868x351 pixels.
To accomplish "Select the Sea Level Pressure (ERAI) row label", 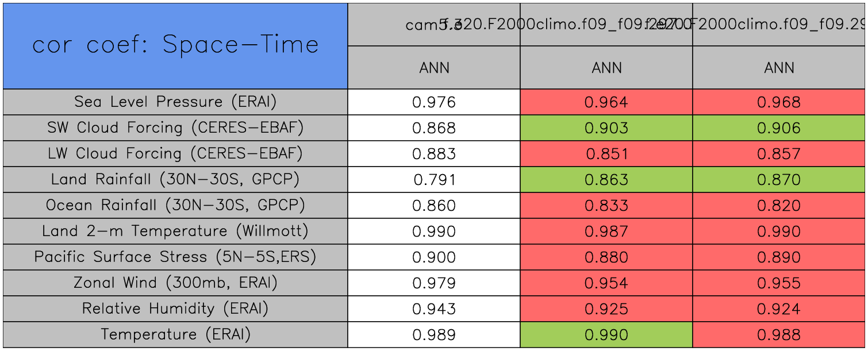I will click(175, 102).
